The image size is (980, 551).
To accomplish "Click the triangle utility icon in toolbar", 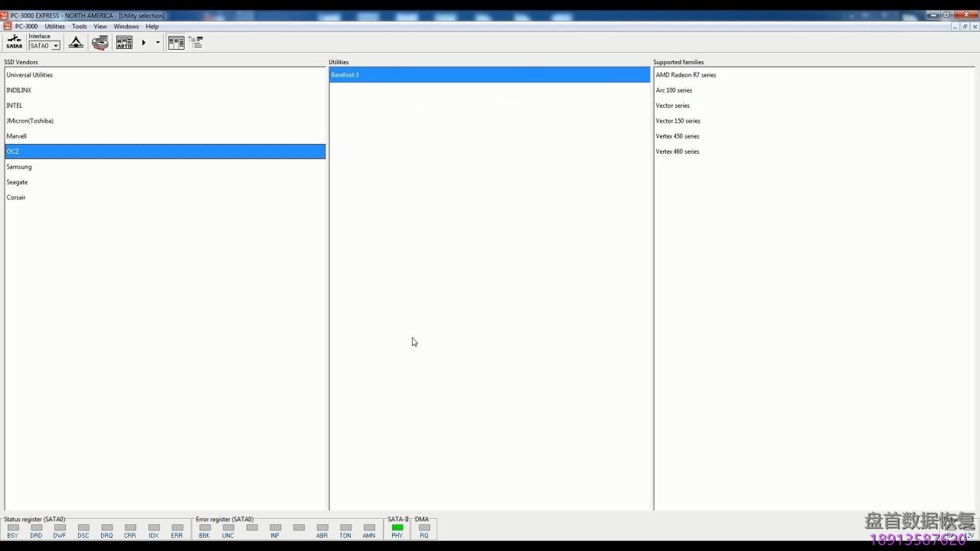I will (76, 43).
